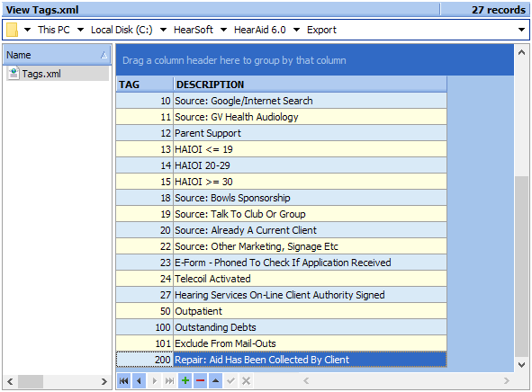Image resolution: width=532 pixels, height=392 pixels.
Task: Click TAG cell with value 27
Action: 145,295
